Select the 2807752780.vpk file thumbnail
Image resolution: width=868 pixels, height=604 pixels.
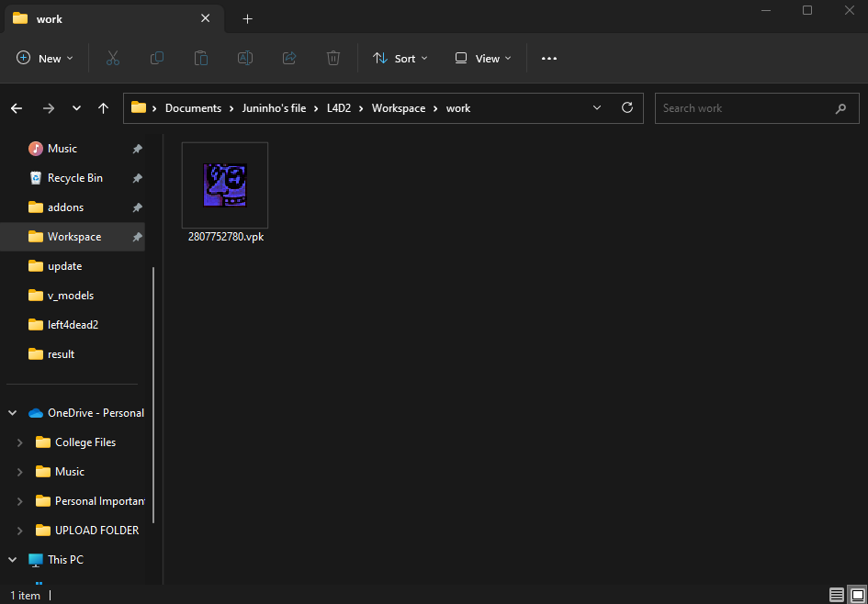click(x=225, y=185)
